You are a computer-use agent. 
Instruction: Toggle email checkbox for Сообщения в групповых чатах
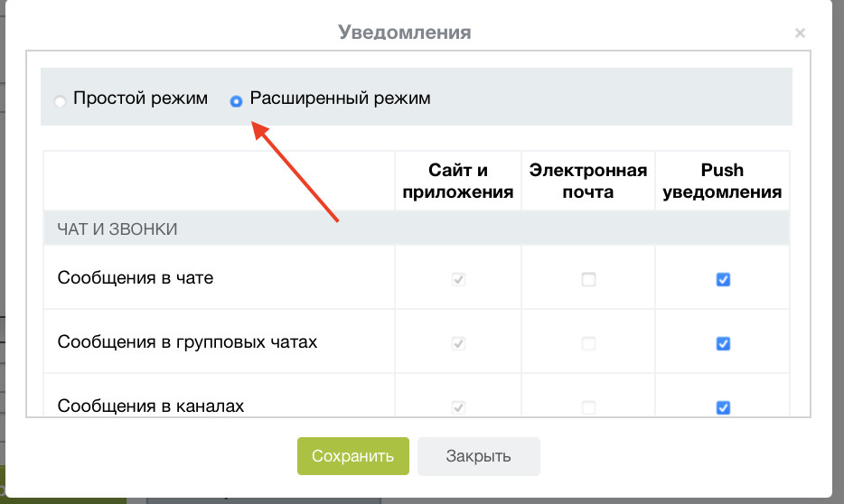(588, 343)
